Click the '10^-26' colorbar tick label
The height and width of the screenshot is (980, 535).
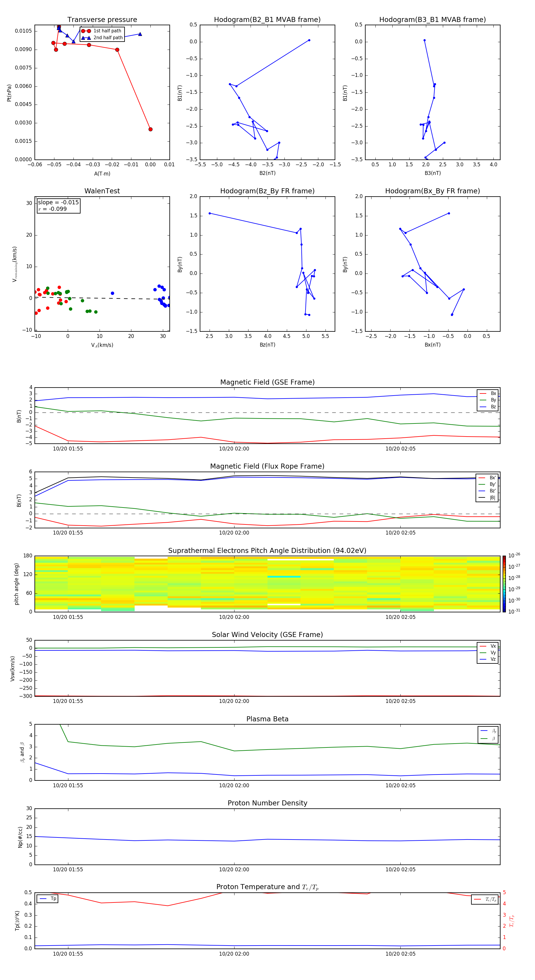point(514,555)
